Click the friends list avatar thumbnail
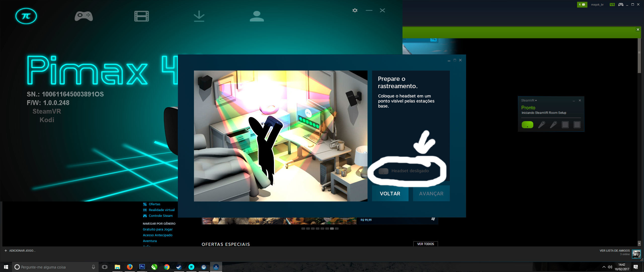 click(636, 254)
